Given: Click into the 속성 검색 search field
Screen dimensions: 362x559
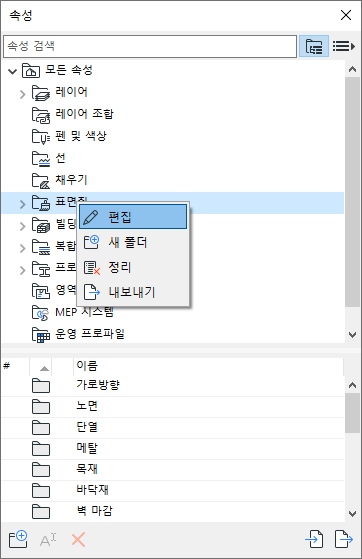Looking at the screenshot, I should click(x=150, y=46).
